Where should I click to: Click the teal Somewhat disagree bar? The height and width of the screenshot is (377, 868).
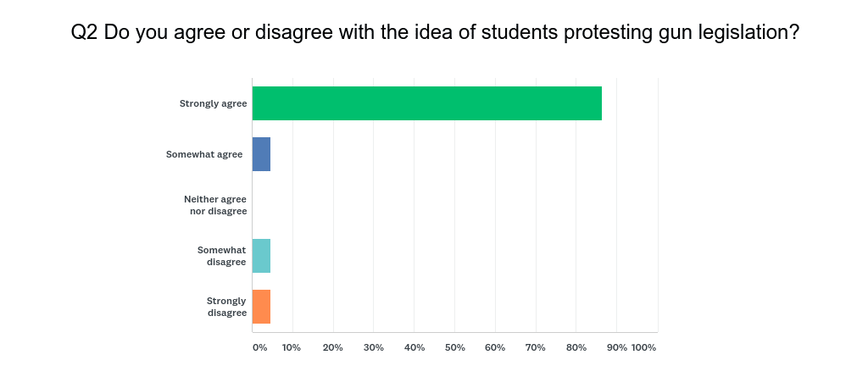[x=262, y=256]
